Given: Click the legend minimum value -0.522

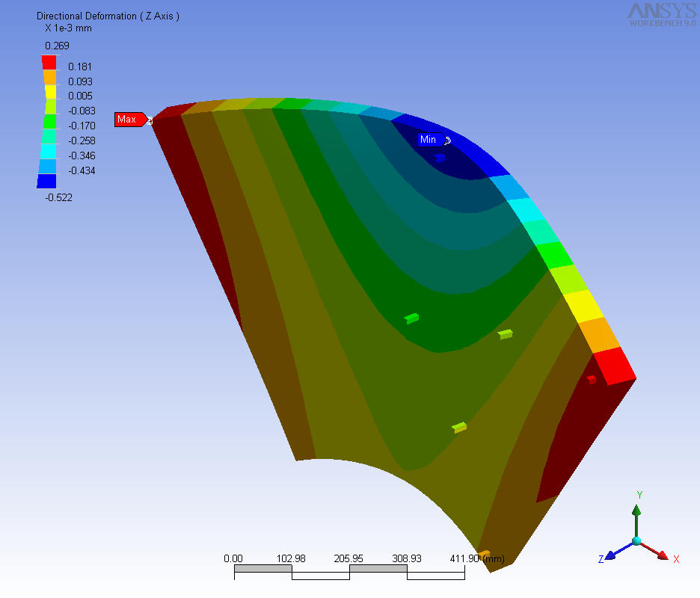Looking at the screenshot, I should [x=58, y=197].
